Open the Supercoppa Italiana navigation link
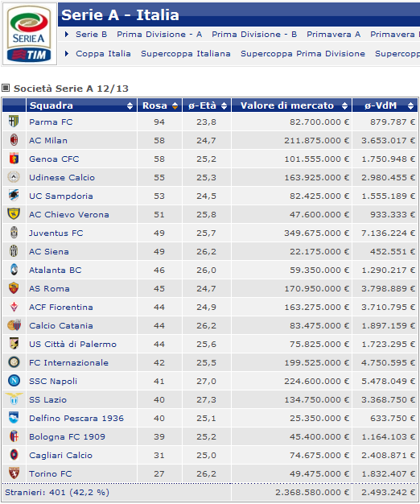The width and height of the screenshot is (420, 504). pyautogui.click(x=186, y=54)
